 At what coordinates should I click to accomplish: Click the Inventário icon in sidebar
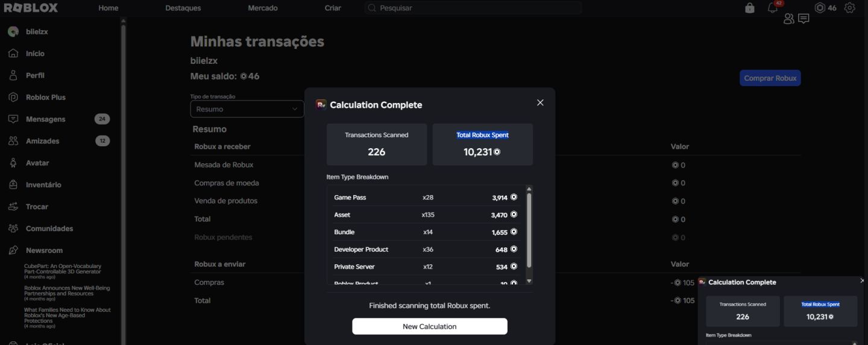point(13,185)
